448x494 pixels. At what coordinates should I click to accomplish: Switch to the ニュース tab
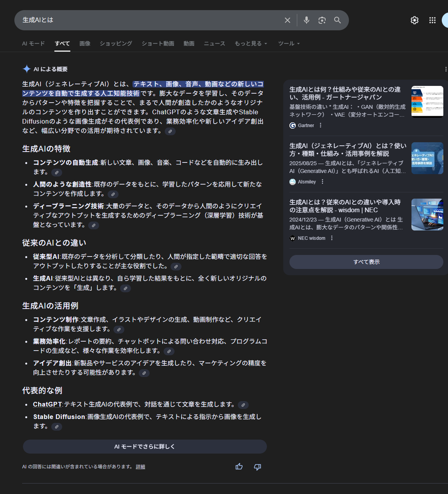[214, 44]
